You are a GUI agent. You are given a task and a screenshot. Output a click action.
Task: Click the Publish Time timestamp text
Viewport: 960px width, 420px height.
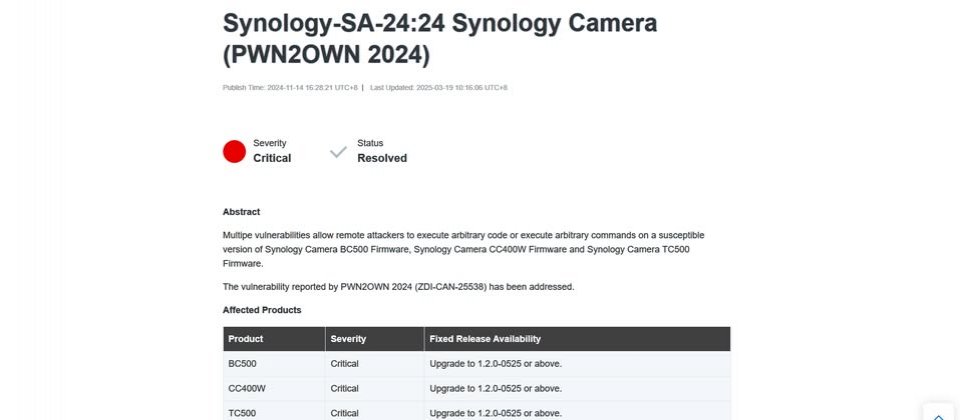pos(290,88)
